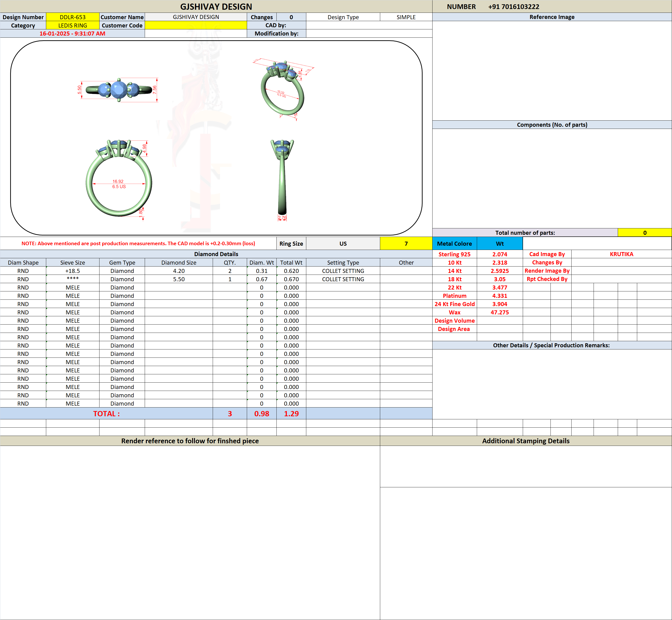Click the 'Design Volume' label
The image size is (672, 620).
click(455, 321)
